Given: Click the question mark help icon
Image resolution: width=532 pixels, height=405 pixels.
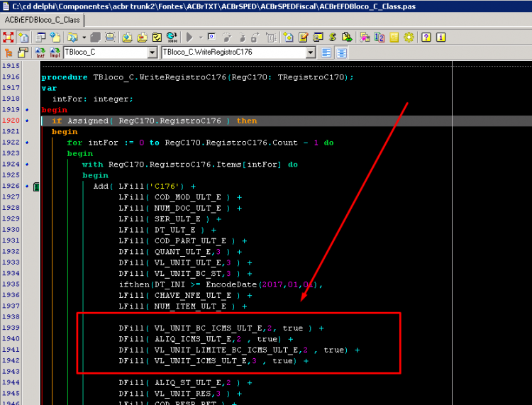Looking at the screenshot, I should 426,38.
